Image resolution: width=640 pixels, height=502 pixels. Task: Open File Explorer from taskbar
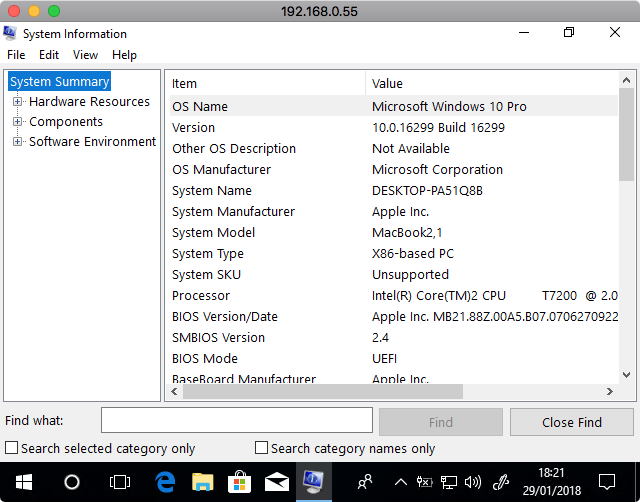tap(202, 482)
